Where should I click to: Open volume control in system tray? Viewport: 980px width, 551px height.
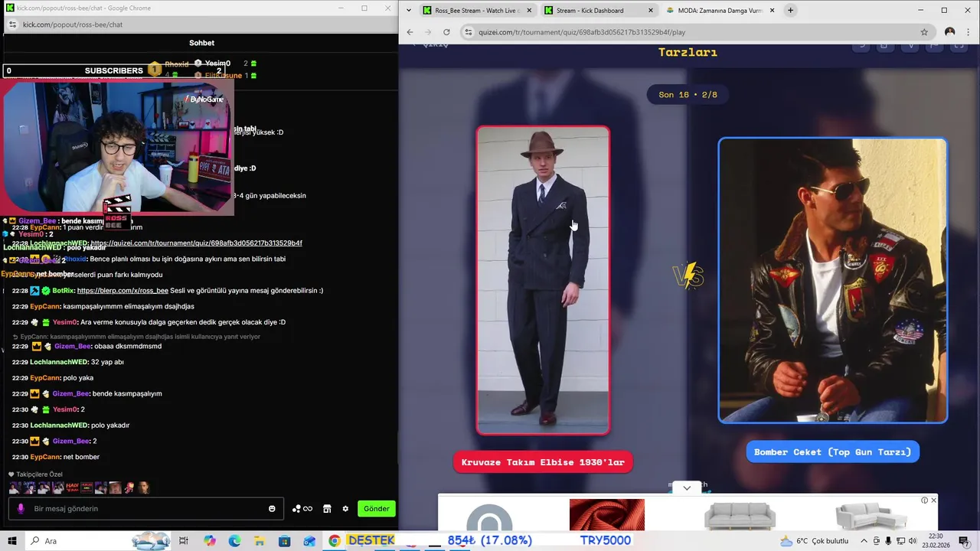(913, 541)
